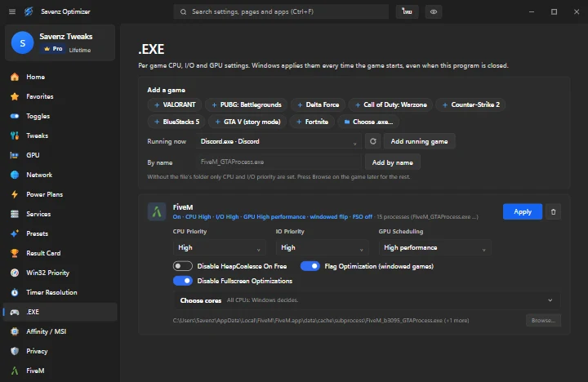Add Call of Duty: Warzone preset
Screen dimensions: 588x382
click(x=390, y=104)
